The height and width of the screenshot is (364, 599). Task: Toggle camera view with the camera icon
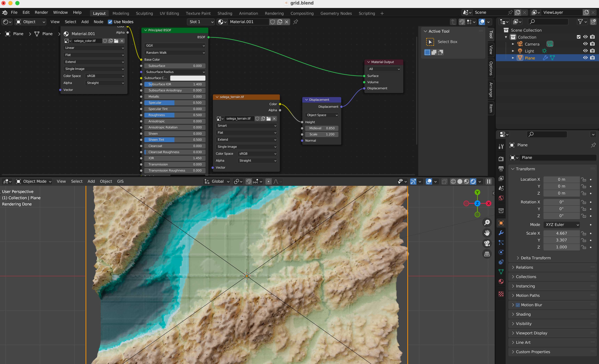(487, 243)
